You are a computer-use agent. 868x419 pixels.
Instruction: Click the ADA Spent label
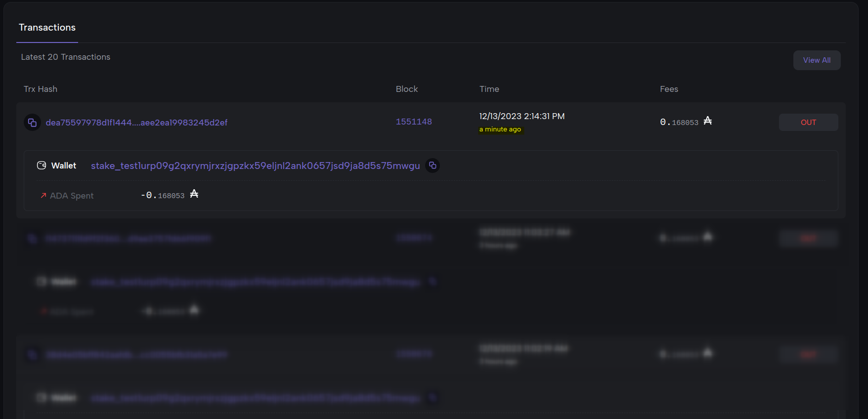72,196
